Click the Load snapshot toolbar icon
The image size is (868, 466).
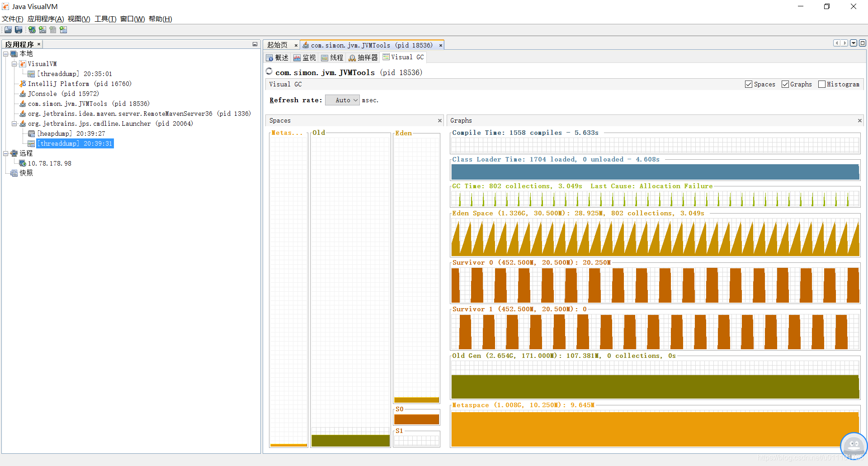[x=8, y=30]
